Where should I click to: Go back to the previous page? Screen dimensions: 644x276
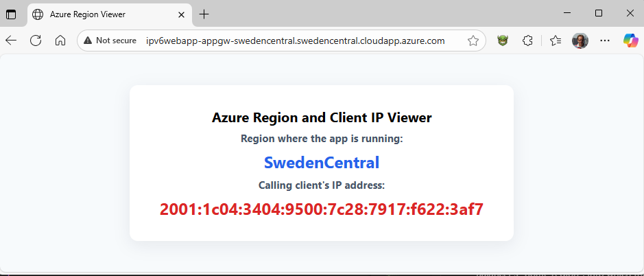pos(11,41)
